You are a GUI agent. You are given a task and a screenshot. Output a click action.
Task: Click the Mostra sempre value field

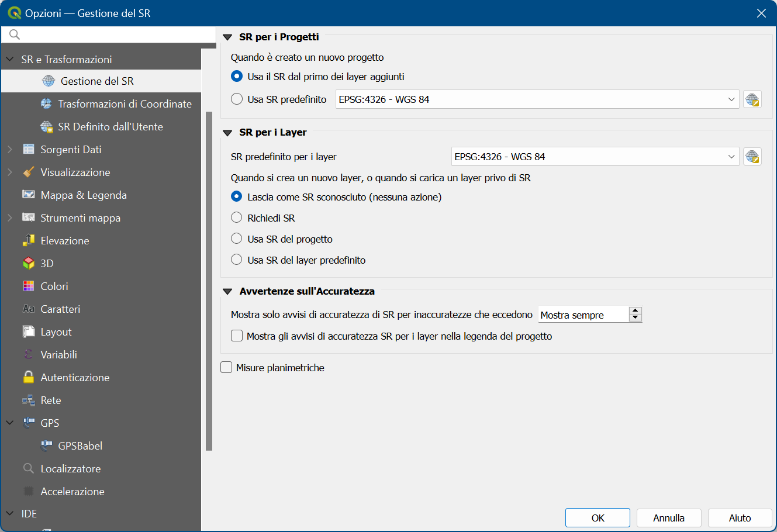tap(583, 315)
